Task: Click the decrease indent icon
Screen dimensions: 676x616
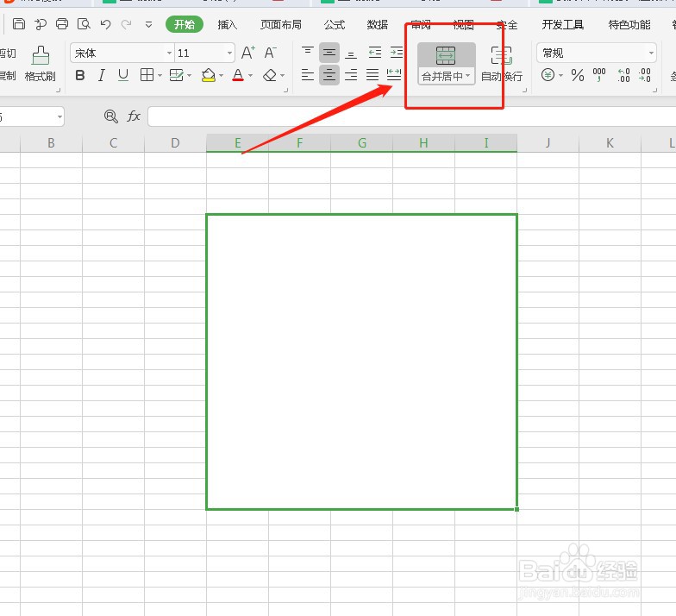Action: click(374, 53)
